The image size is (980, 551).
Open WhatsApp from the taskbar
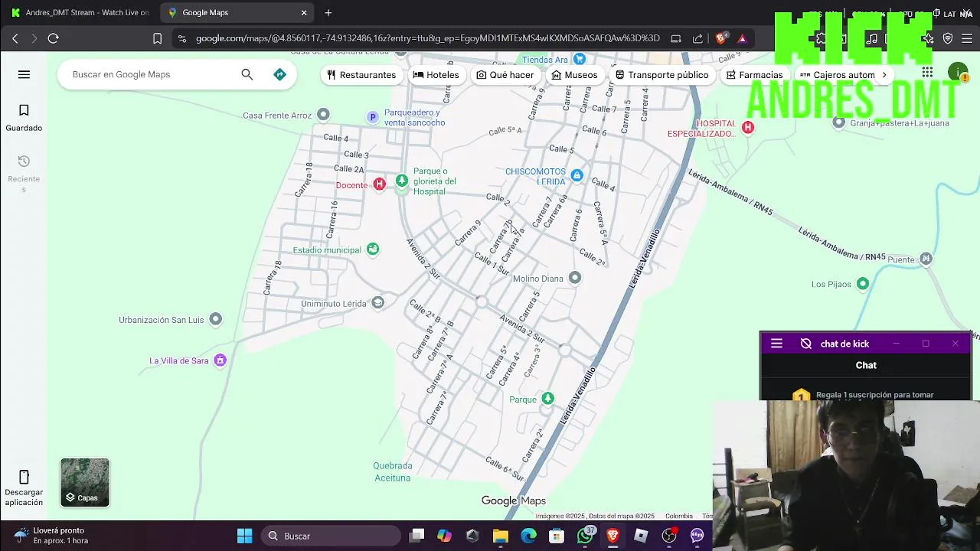click(585, 536)
